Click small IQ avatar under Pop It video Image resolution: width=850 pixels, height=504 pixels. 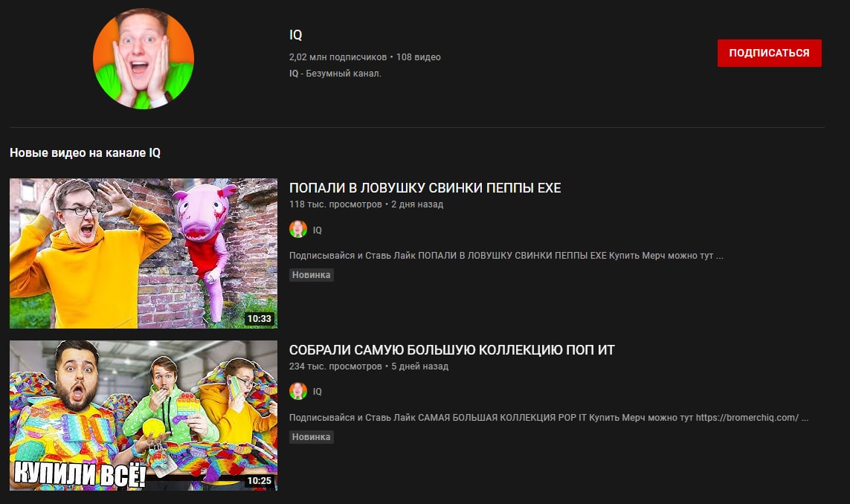tap(298, 391)
